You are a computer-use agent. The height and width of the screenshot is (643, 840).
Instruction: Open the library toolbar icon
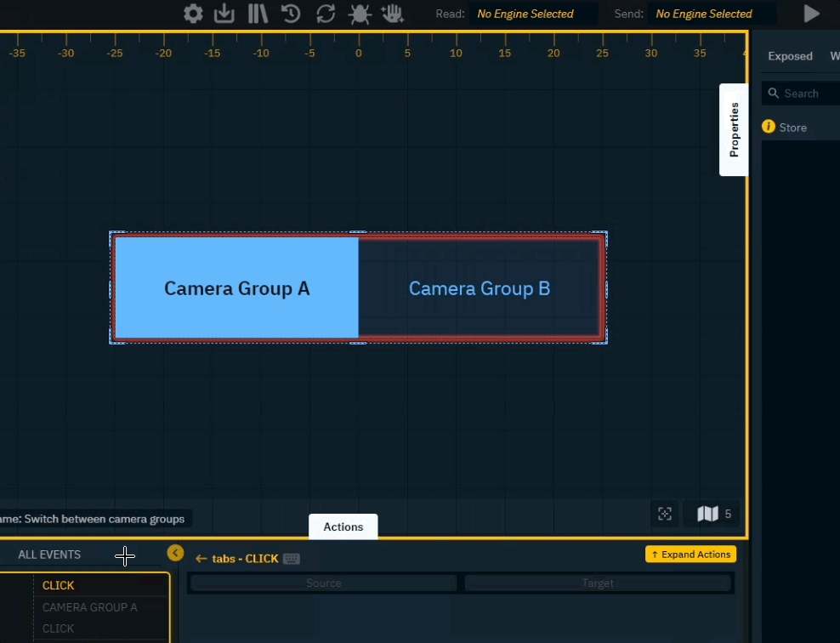pyautogui.click(x=257, y=14)
